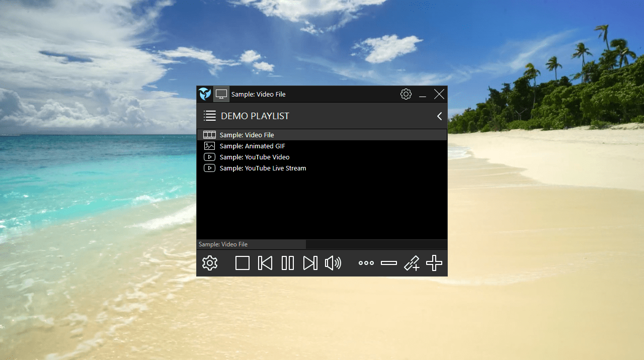Skip to the next playlist item
Image resolution: width=644 pixels, height=360 pixels.
(x=310, y=263)
